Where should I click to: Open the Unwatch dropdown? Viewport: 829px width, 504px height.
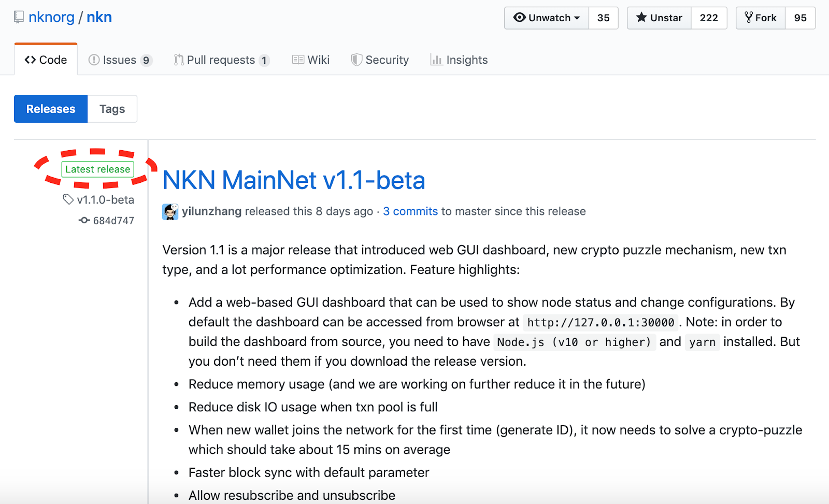[547, 18]
